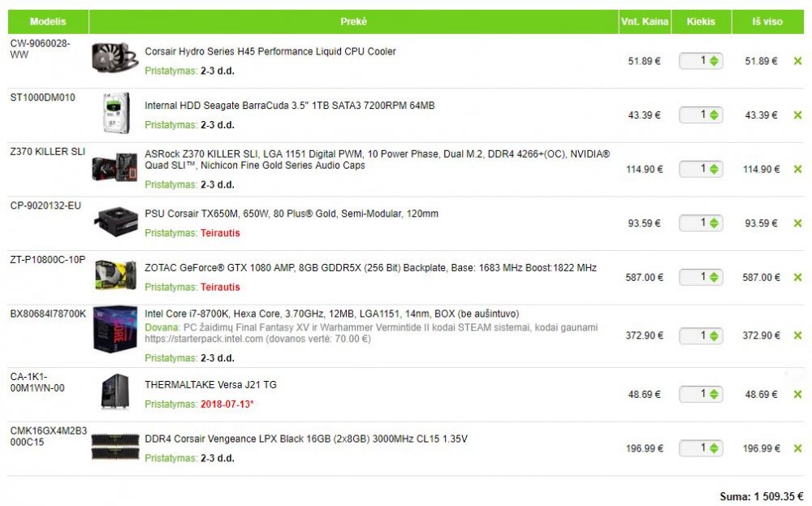Select model code CP-9020132-EU

(x=45, y=205)
